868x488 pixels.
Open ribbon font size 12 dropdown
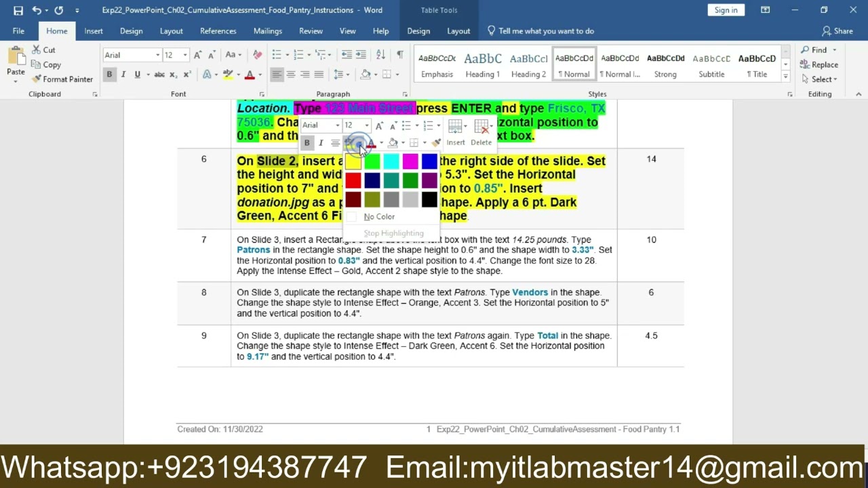[x=186, y=55]
